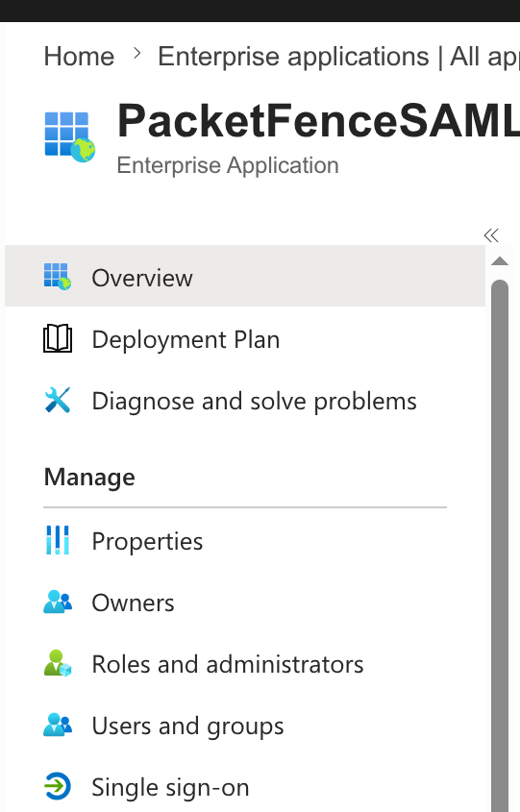Click the Users and groups icon
This screenshot has height=812, width=520.
(58, 725)
